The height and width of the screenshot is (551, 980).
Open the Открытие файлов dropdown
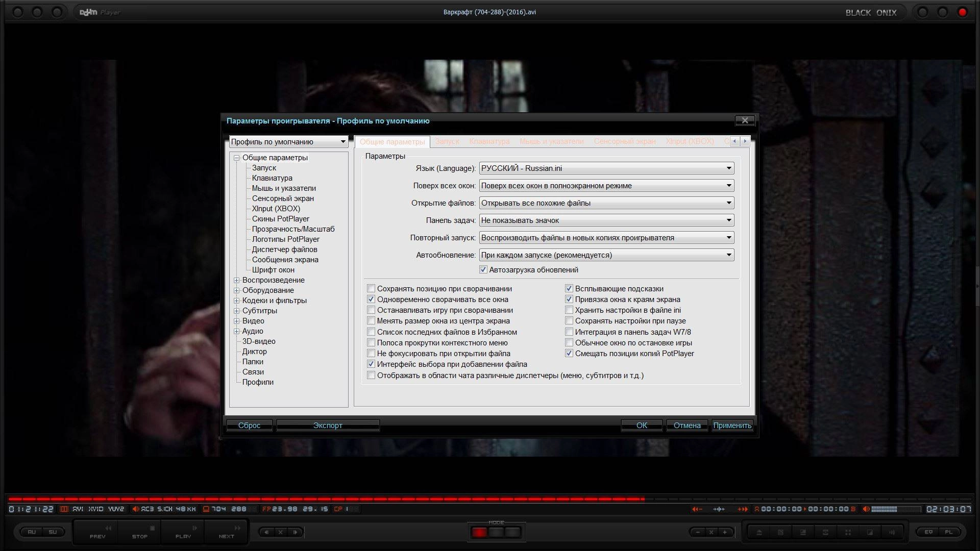[606, 203]
